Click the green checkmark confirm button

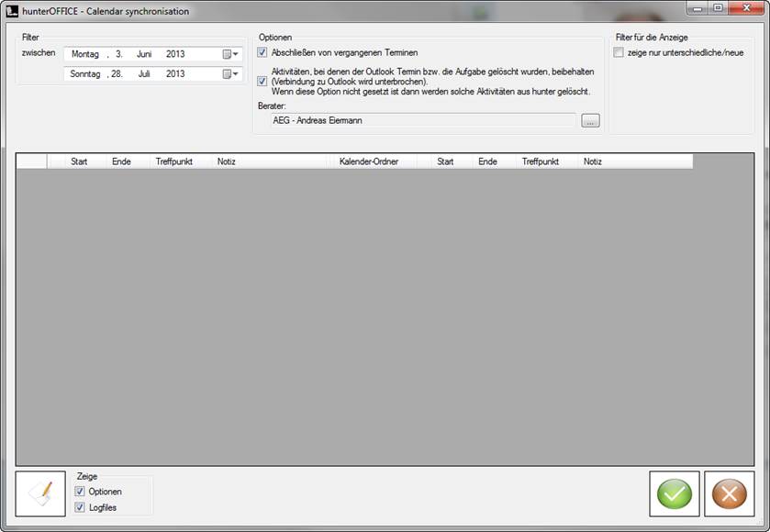point(674,494)
